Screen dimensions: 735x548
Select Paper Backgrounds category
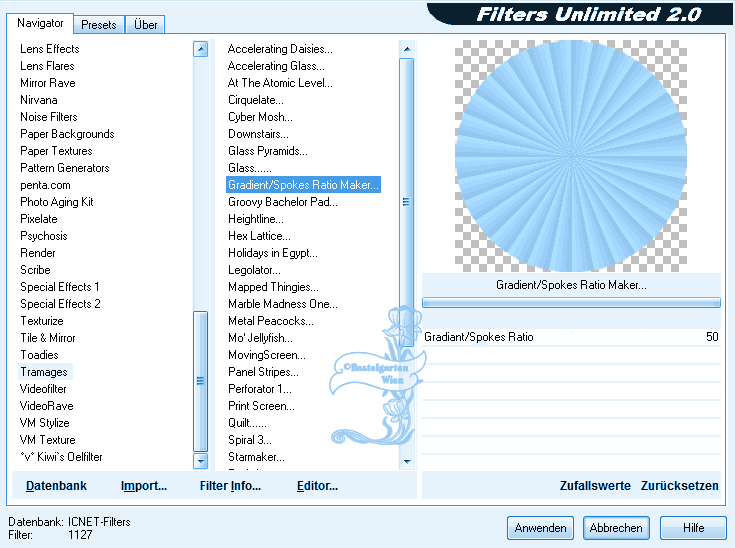[x=67, y=134]
